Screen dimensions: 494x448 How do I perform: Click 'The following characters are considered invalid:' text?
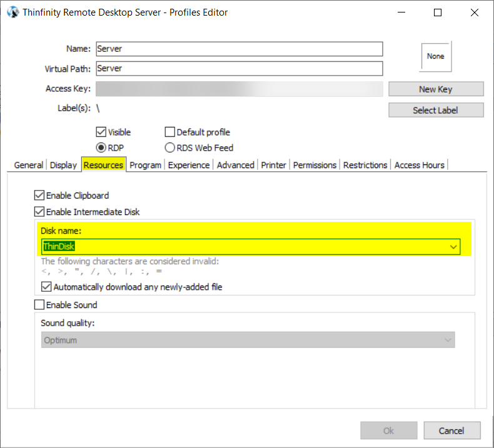pyautogui.click(x=130, y=261)
